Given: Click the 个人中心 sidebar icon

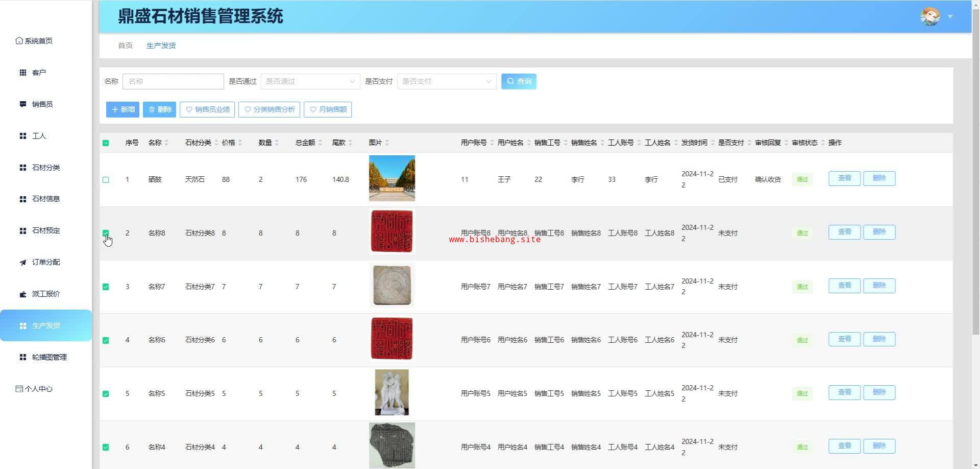Looking at the screenshot, I should [19, 389].
